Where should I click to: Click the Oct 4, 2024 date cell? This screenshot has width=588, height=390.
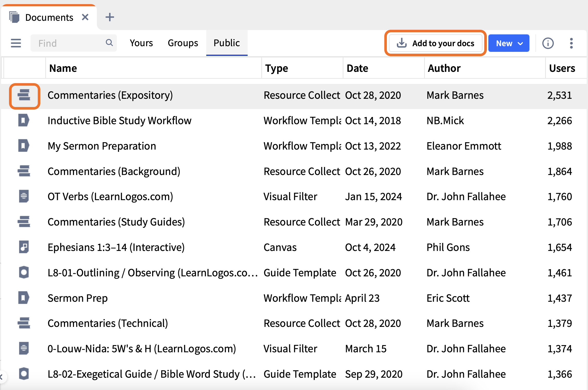(370, 247)
